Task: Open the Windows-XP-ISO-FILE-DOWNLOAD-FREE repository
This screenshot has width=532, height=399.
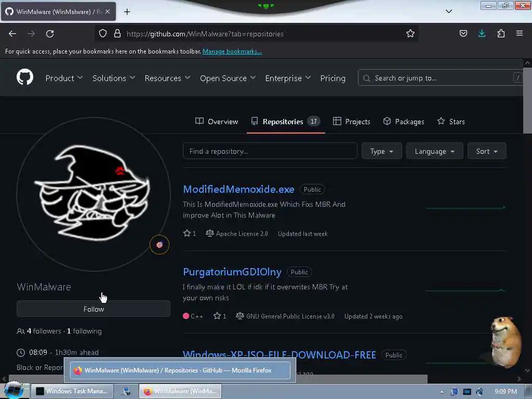Action: tap(279, 355)
